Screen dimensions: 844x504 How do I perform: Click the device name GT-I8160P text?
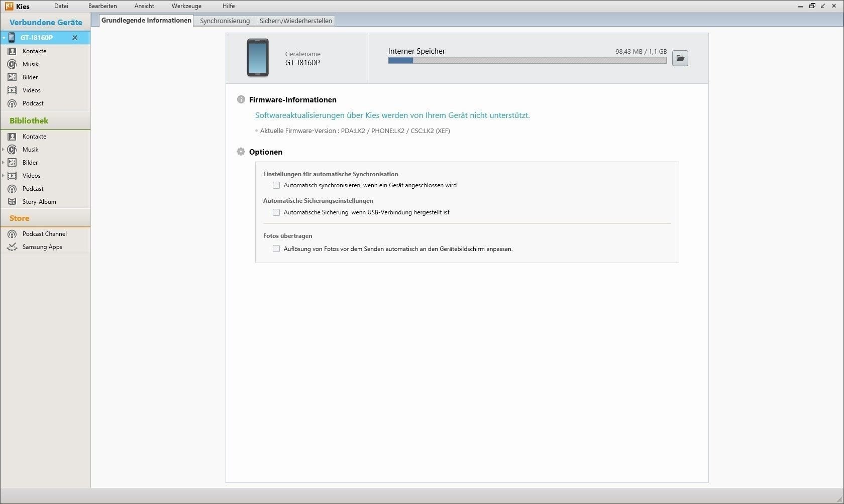click(x=302, y=63)
